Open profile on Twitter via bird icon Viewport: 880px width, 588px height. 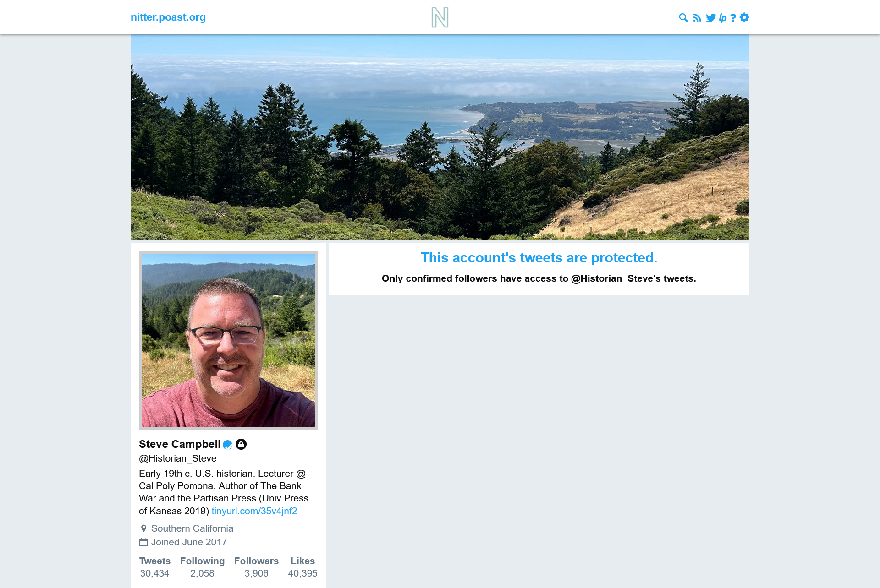pos(711,17)
